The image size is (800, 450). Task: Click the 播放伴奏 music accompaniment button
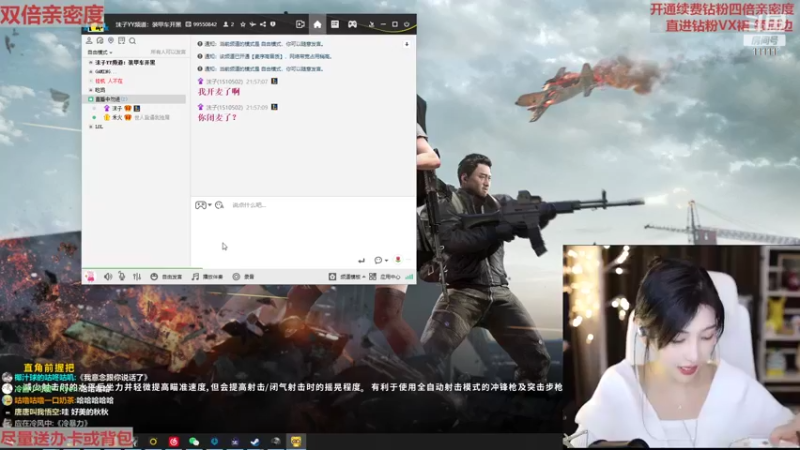click(x=207, y=277)
